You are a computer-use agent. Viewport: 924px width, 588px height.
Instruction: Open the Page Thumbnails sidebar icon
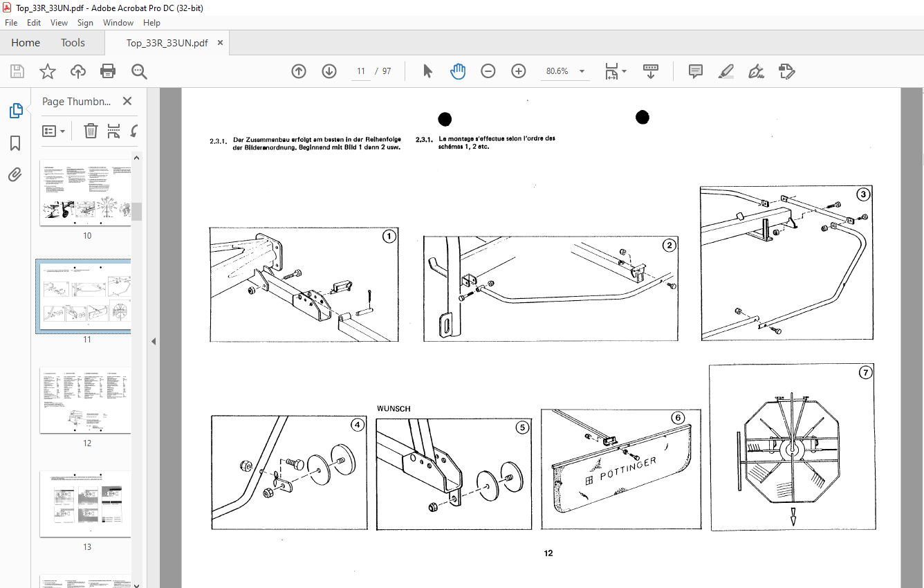click(x=15, y=111)
